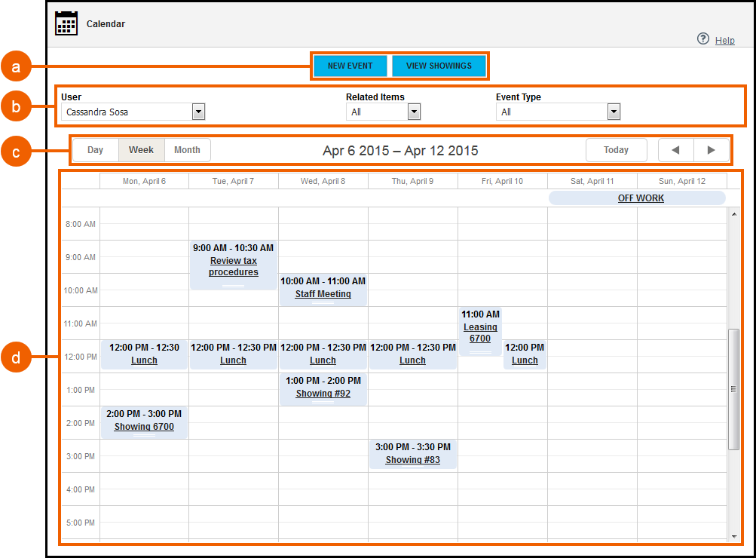Open the Help link
756x558 pixels.
(724, 41)
